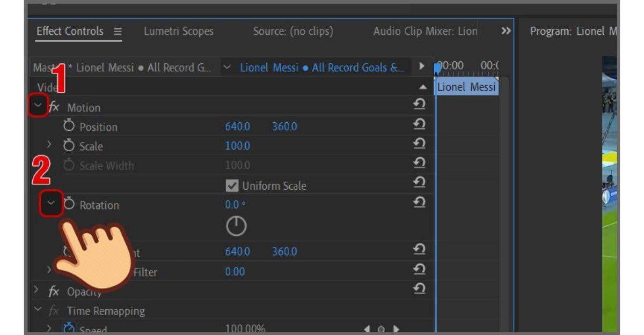The image size is (644, 335).
Task: Open the Effect Controls panel menu icon
Action: click(118, 32)
